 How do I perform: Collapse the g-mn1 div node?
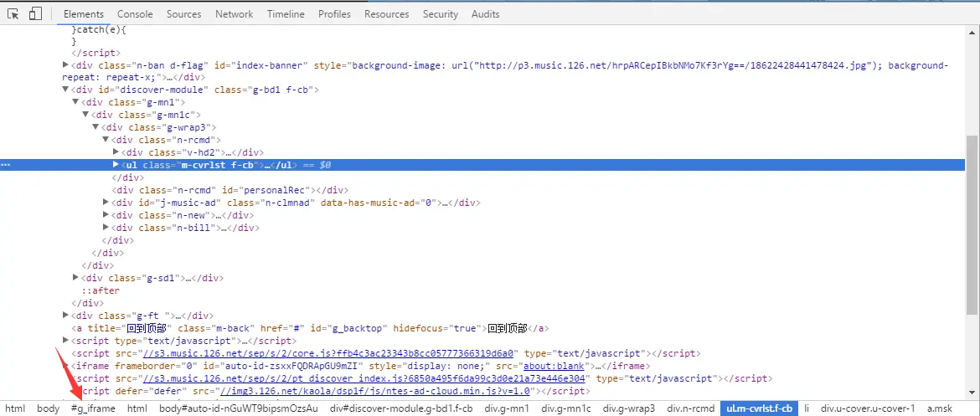pyautogui.click(x=75, y=102)
